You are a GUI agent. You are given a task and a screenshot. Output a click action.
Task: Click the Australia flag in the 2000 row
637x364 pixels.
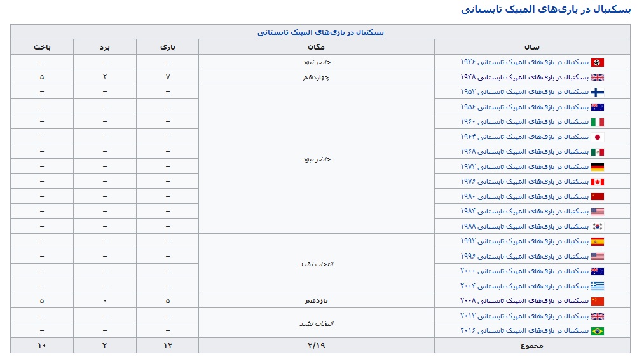coord(597,271)
